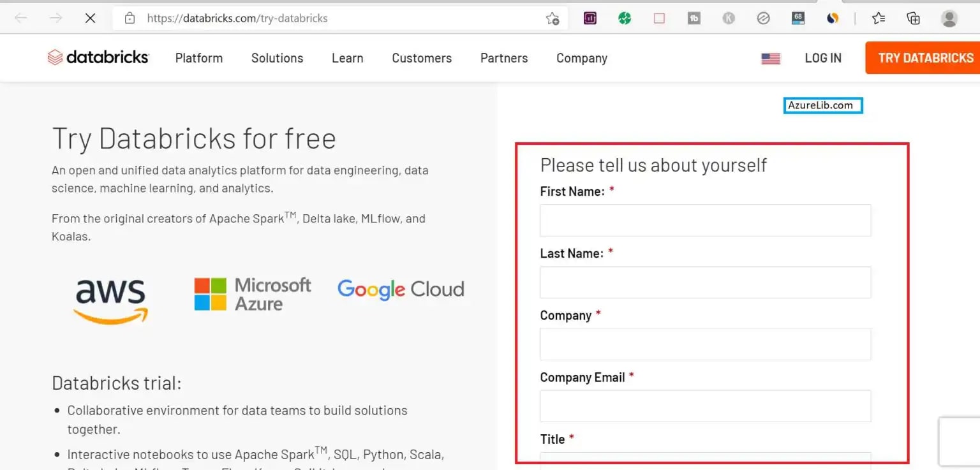The width and height of the screenshot is (980, 470).
Task: Click the 'Try Databricks for free' heading
Action: coord(194,138)
